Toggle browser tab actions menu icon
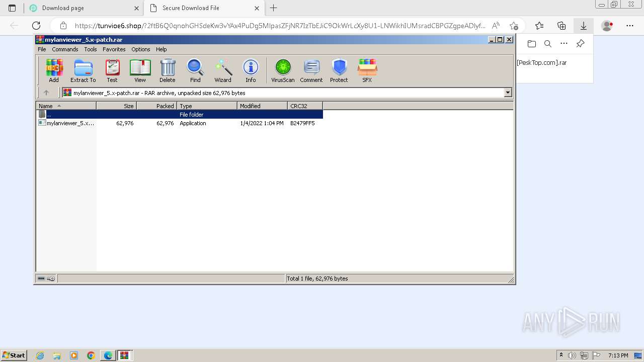 pos(12,8)
